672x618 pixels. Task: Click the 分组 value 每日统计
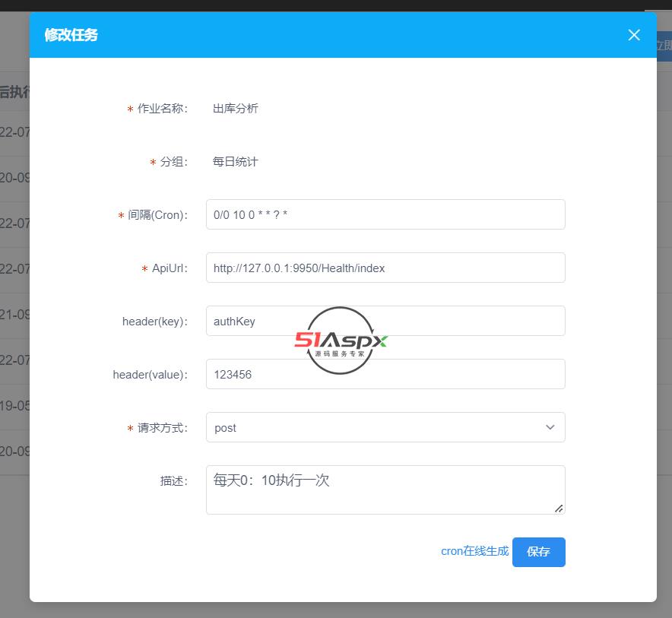(236, 161)
